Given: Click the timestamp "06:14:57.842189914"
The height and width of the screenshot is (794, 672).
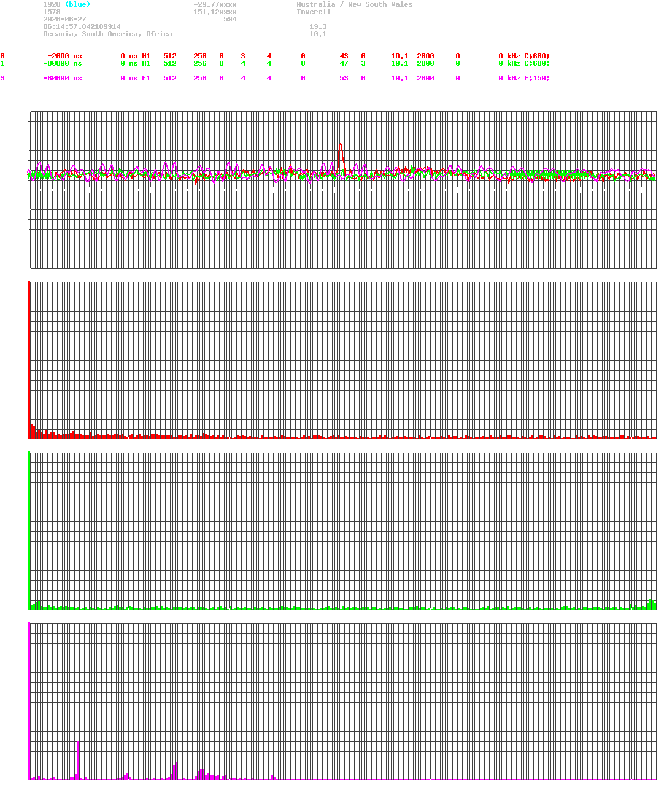Looking at the screenshot, I should tap(82, 26).
